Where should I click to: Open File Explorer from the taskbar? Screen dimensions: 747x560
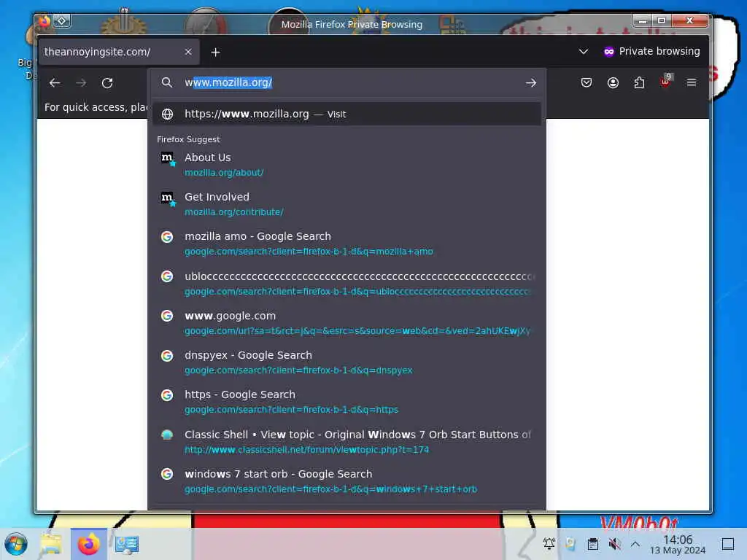tap(51, 544)
